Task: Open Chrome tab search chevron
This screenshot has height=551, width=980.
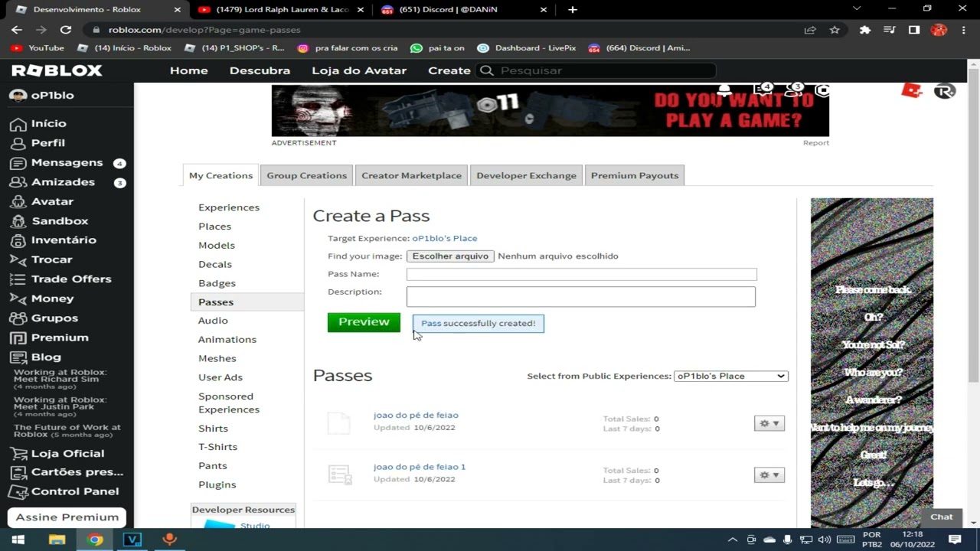Action: [857, 9]
